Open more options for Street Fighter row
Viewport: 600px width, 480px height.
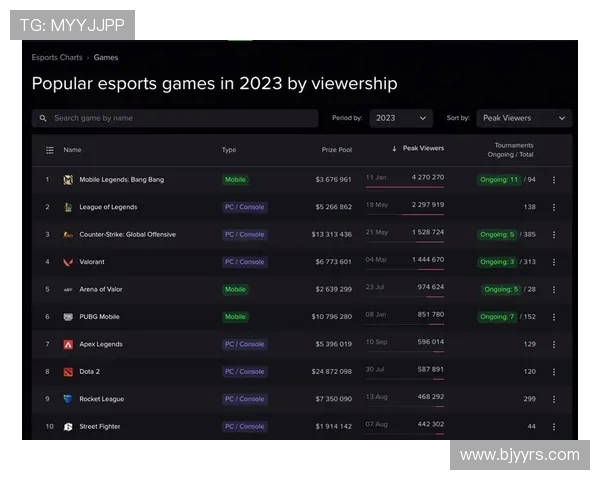click(554, 426)
